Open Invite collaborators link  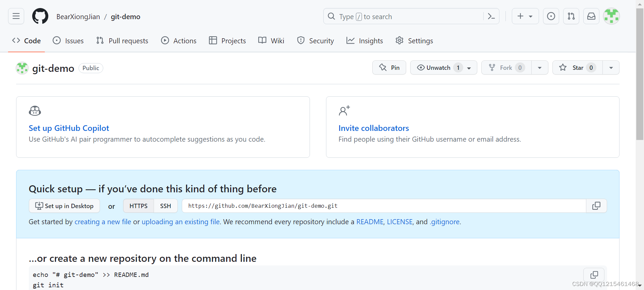pyautogui.click(x=374, y=128)
